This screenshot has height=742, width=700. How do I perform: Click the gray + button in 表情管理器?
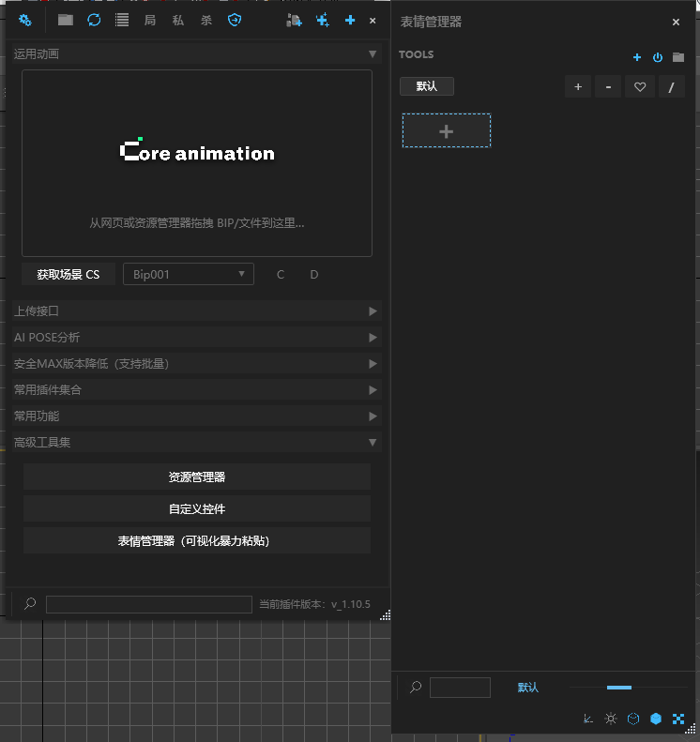tap(578, 87)
